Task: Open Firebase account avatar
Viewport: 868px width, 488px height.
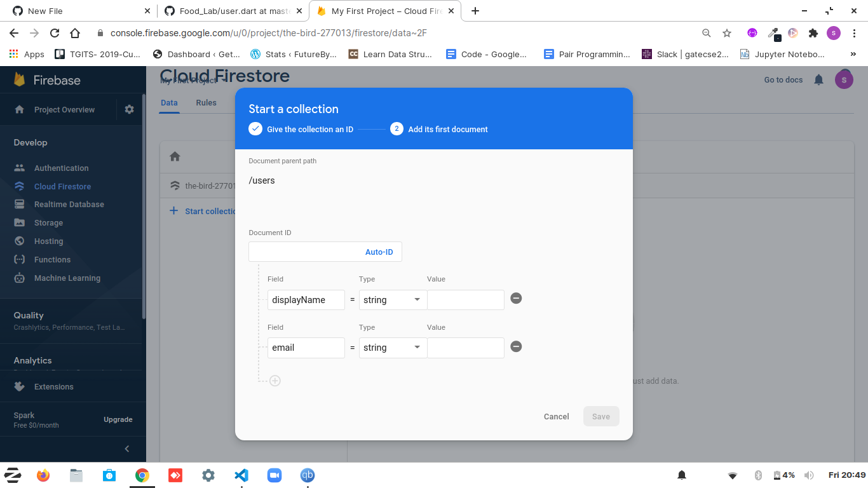Action: tap(844, 79)
